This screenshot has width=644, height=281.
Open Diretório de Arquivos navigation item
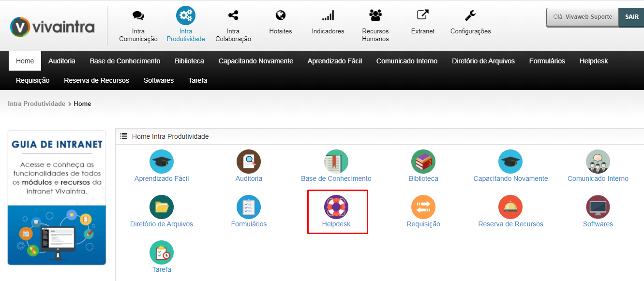483,61
